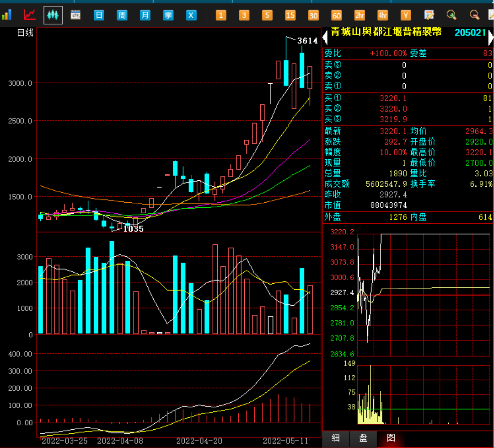Zoom out with the magnifier minus icon
The image size is (494, 448).
coord(474,15)
